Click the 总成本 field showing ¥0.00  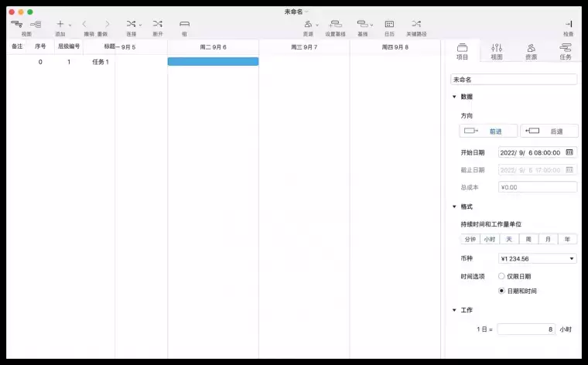coord(538,187)
